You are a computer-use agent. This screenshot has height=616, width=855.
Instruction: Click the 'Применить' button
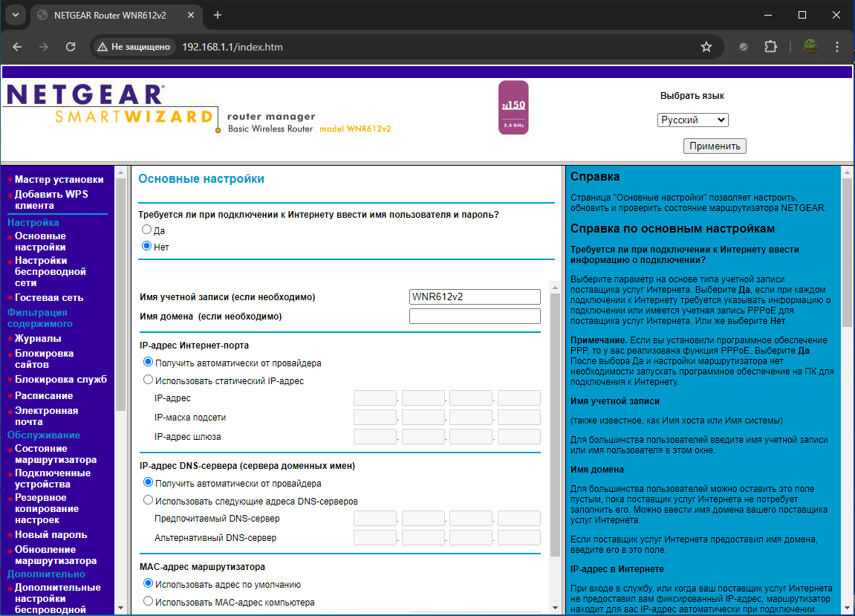pyautogui.click(x=715, y=146)
